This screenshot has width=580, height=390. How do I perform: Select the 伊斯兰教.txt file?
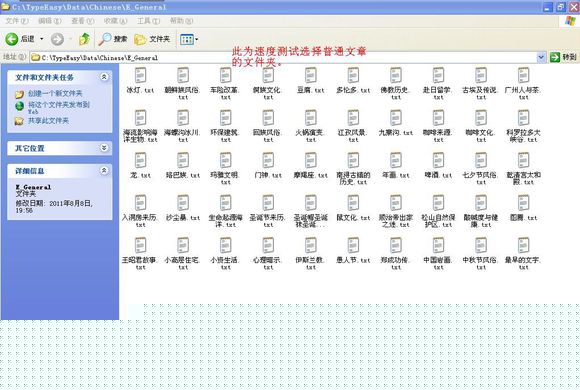[310, 254]
